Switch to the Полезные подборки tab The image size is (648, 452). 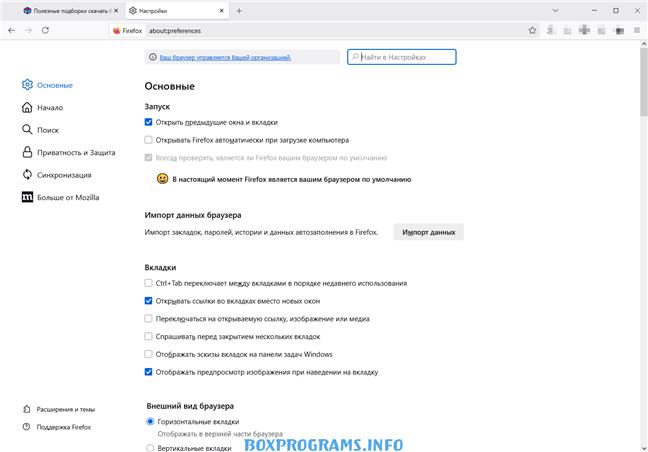69,11
